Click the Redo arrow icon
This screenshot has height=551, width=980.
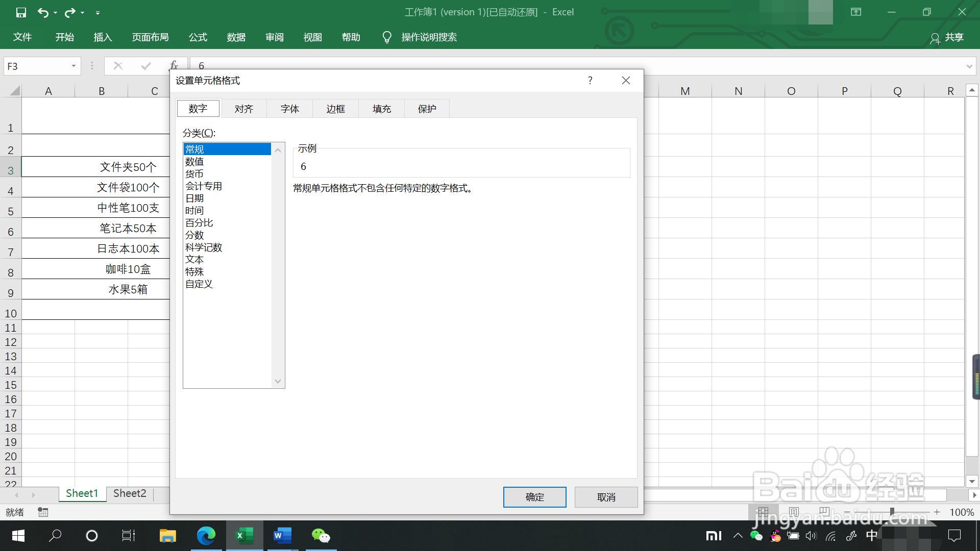70,12
